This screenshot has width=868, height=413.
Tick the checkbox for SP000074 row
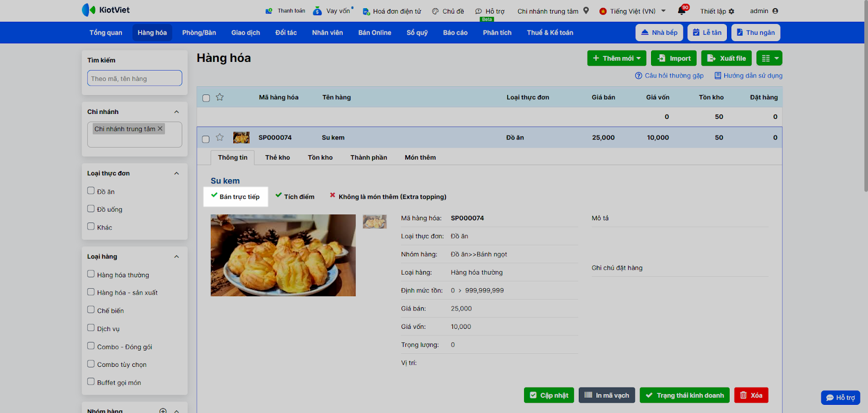[x=206, y=139]
